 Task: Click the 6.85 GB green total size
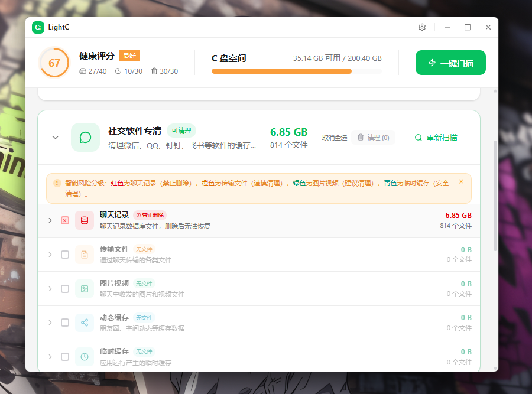click(288, 132)
